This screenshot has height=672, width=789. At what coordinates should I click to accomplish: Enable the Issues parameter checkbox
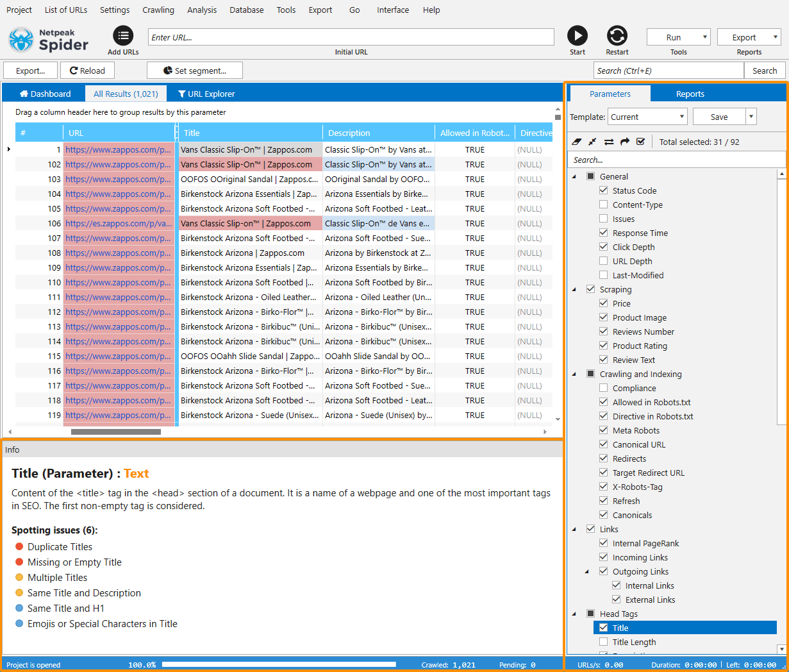tap(603, 219)
